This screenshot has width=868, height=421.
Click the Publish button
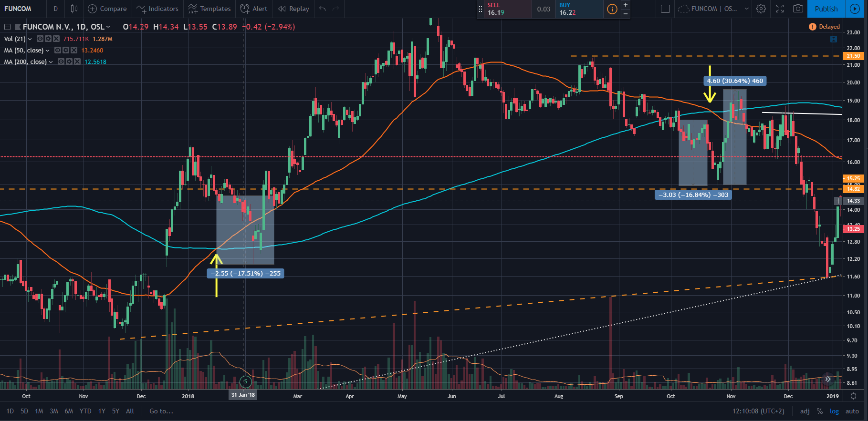pos(826,9)
